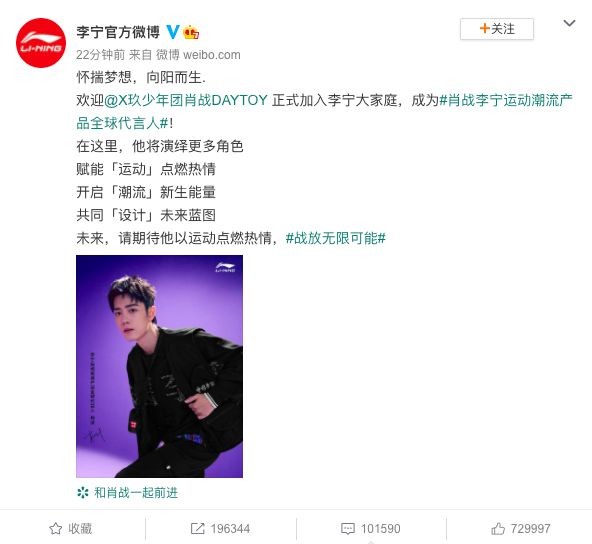Viewport: 592px width, 544px height.
Task: Open the 和肖战一起前进 topic link
Action: (x=136, y=493)
